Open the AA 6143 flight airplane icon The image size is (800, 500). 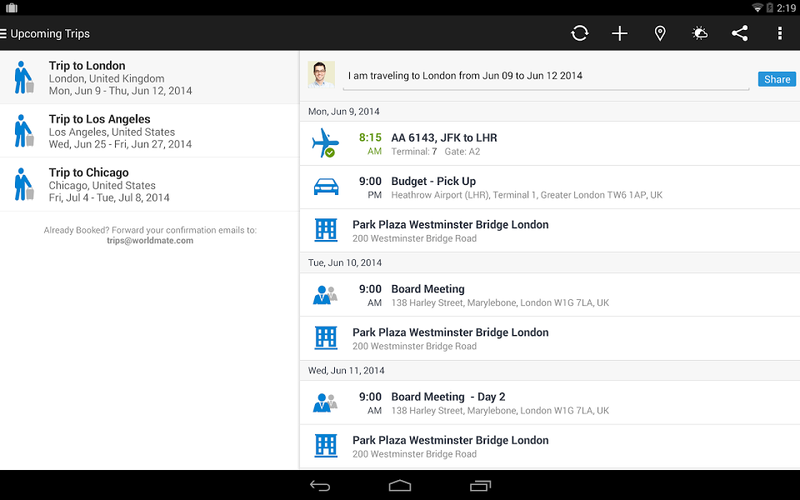click(x=326, y=143)
